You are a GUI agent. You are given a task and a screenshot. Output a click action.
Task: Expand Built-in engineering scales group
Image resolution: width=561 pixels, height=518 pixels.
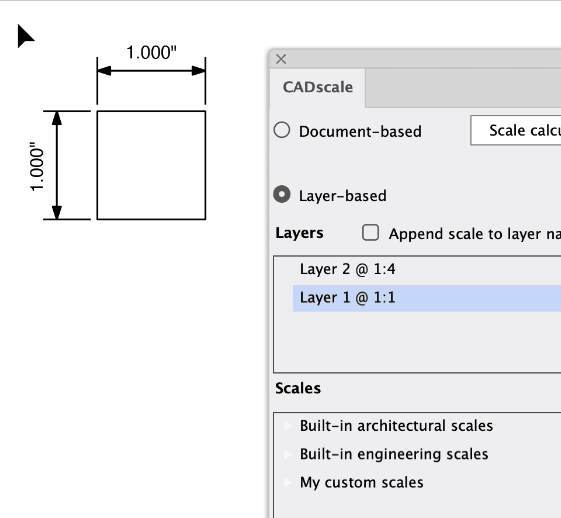click(287, 454)
